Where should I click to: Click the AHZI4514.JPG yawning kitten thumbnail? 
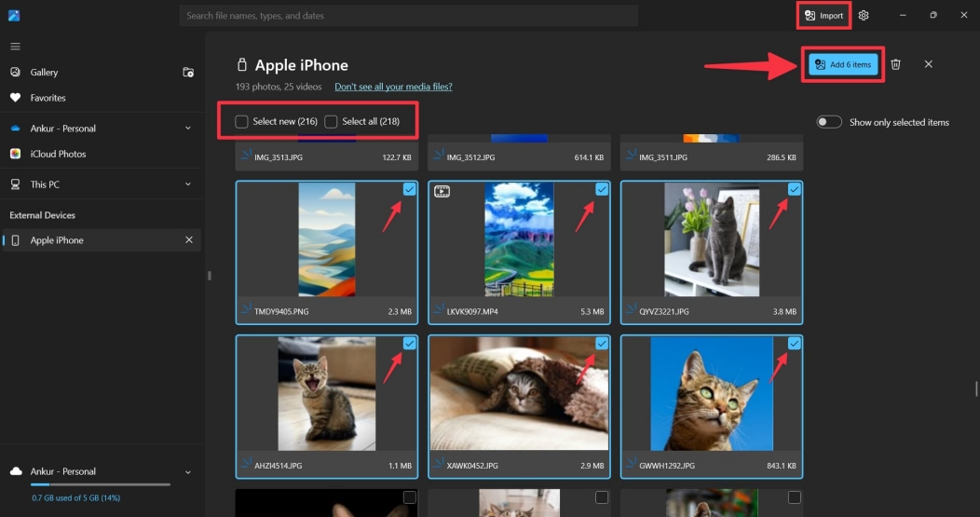(327, 394)
